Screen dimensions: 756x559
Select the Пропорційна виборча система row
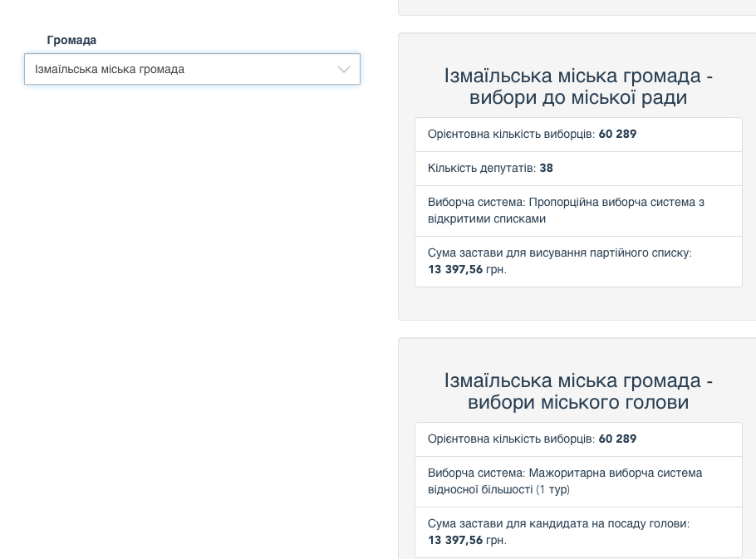[x=578, y=211]
